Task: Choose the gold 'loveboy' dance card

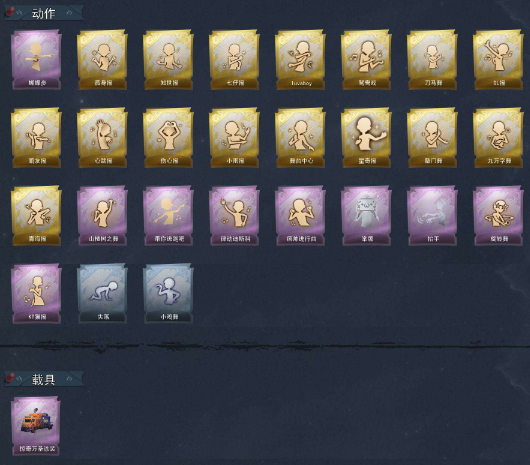Action: [x=300, y=59]
